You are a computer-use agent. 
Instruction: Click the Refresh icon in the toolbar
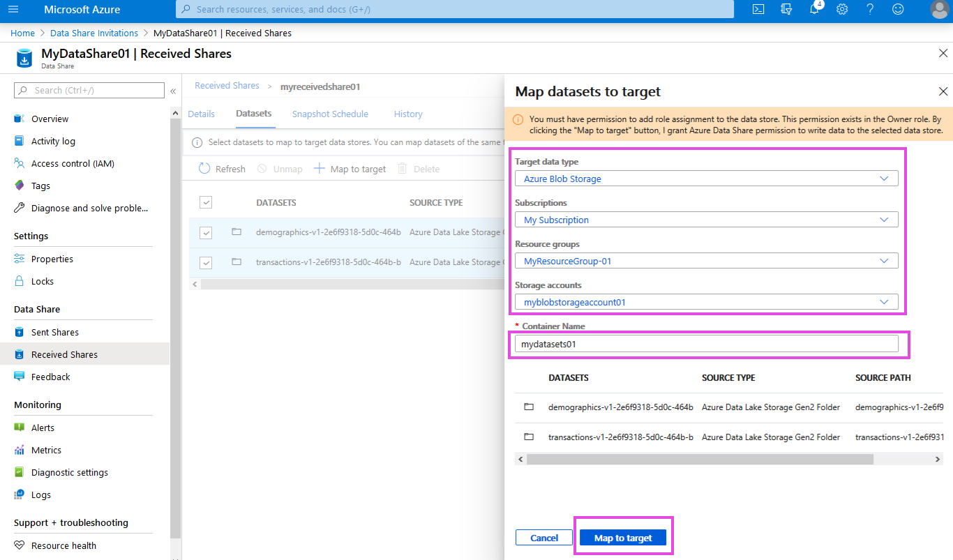tap(204, 169)
